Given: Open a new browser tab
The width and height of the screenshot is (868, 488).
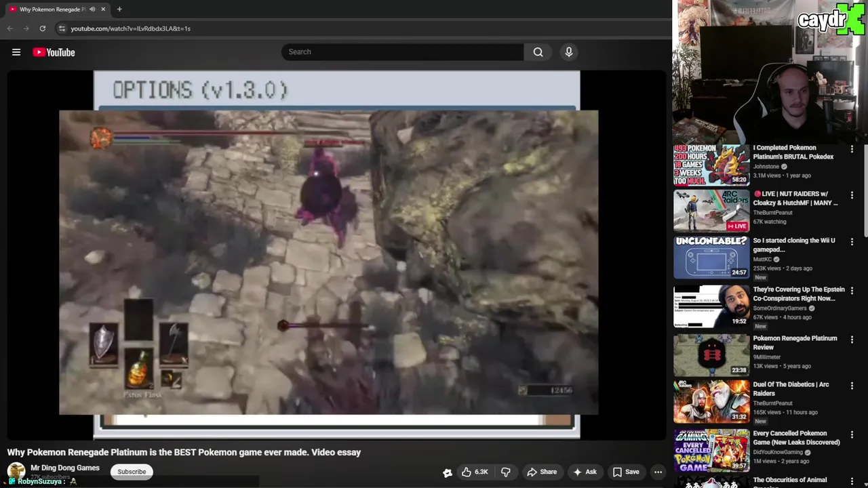Looking at the screenshot, I should coord(119,9).
